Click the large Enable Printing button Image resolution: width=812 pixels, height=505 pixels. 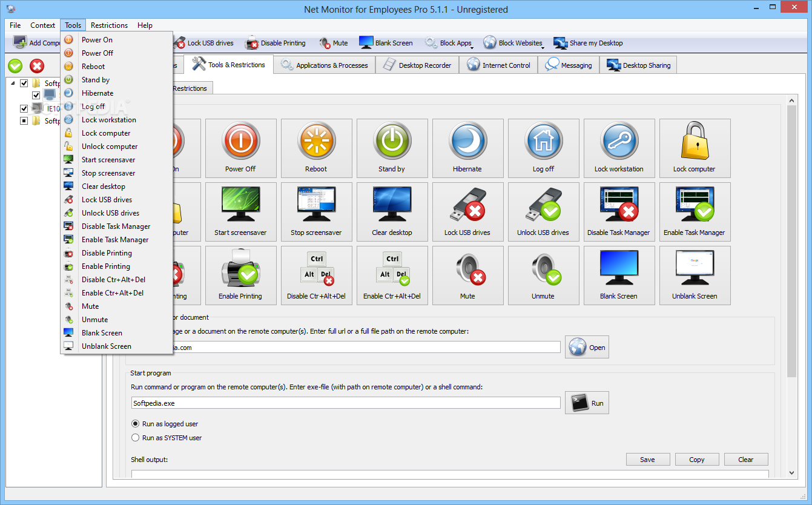[240, 275]
